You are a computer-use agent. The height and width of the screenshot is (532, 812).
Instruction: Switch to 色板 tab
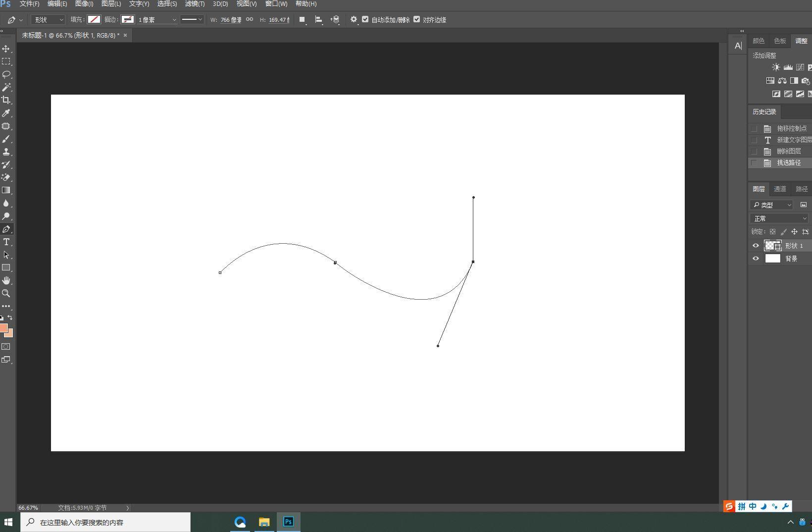780,41
